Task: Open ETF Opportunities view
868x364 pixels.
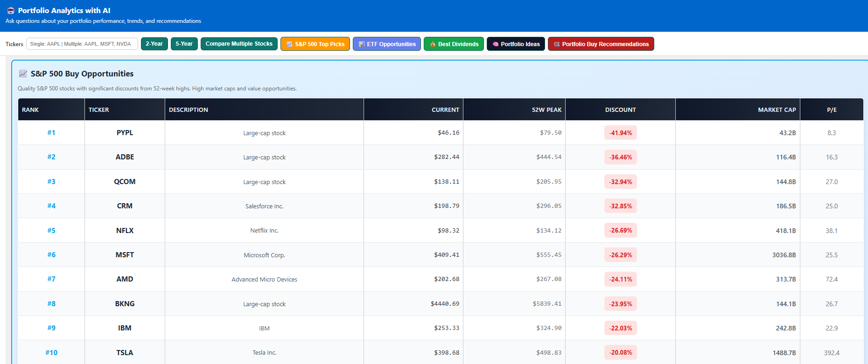Action: (386, 44)
